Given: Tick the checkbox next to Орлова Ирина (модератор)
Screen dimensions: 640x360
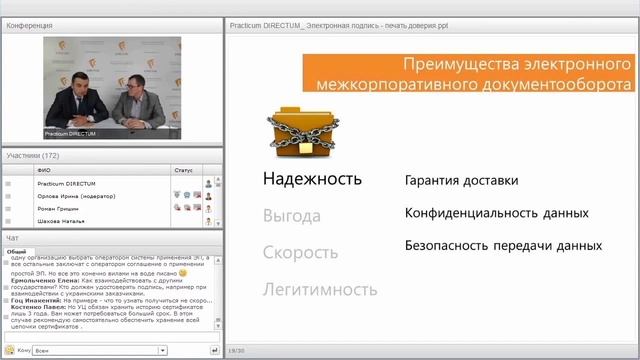Looking at the screenshot, I should 8,196.
